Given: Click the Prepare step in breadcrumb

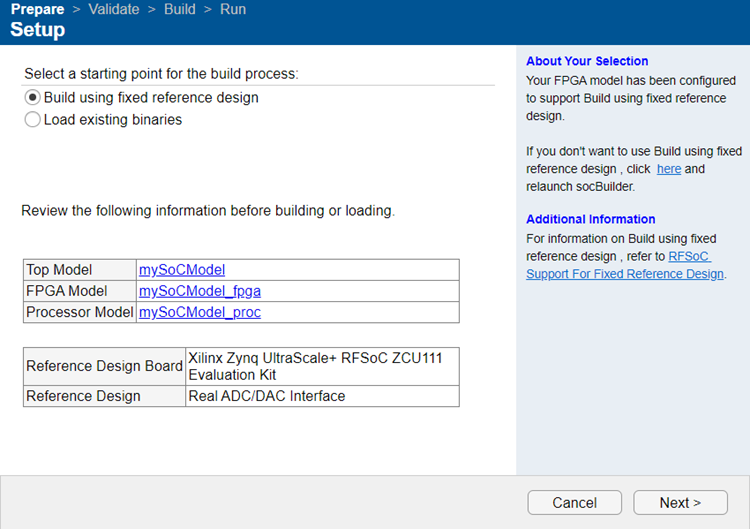Looking at the screenshot, I should tap(37, 9).
